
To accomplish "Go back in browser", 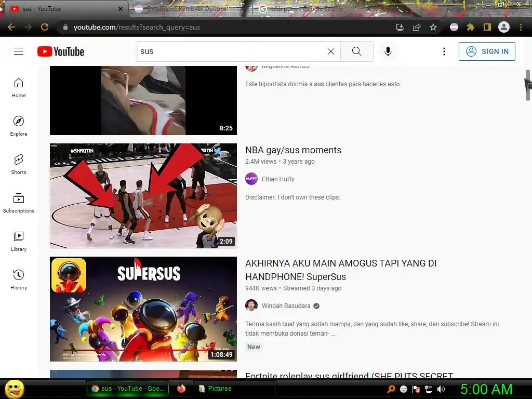I will point(11,27).
